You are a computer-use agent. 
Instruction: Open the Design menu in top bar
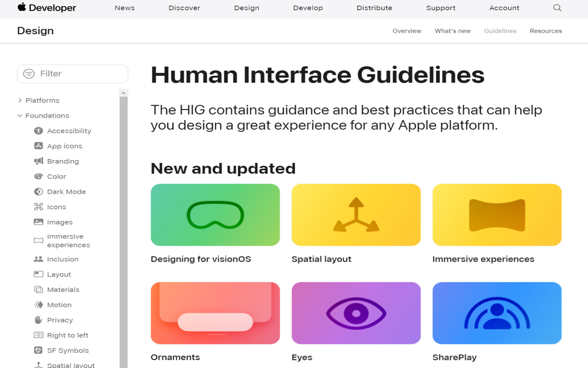tap(247, 8)
